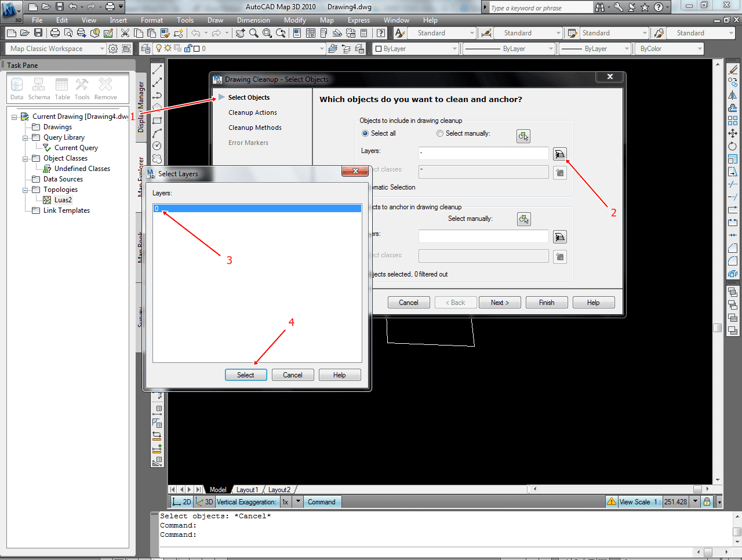The height and width of the screenshot is (560, 742).
Task: Click the Plot (print) icon in the Standard toolbar
Action: pyautogui.click(x=55, y=33)
